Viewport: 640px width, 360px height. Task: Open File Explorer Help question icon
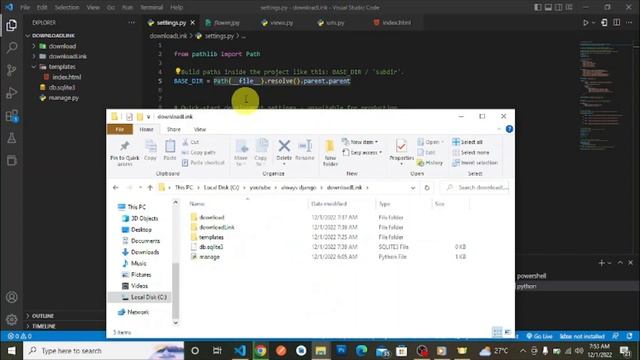coord(509,129)
